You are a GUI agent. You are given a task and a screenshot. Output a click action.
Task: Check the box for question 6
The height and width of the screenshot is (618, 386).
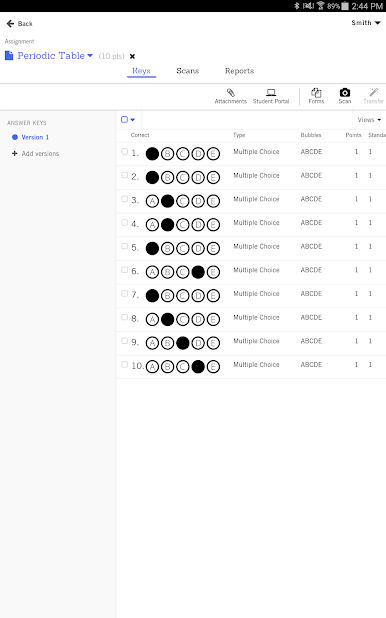125,270
